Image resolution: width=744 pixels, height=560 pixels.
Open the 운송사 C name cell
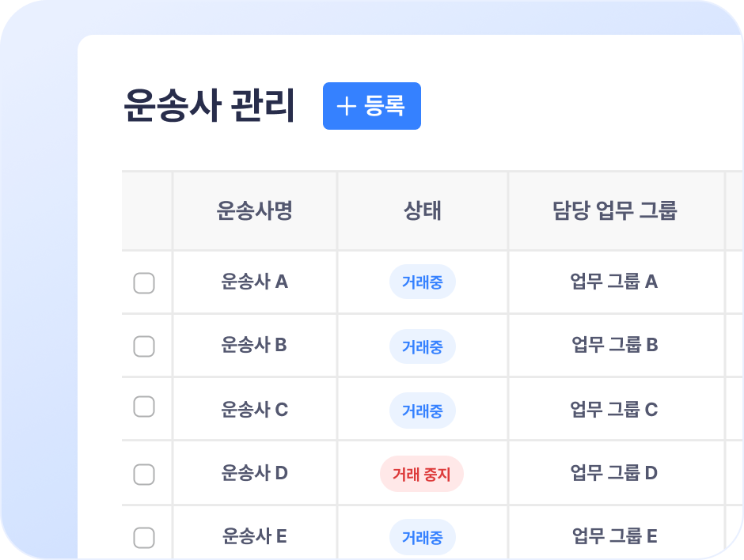[x=255, y=410]
